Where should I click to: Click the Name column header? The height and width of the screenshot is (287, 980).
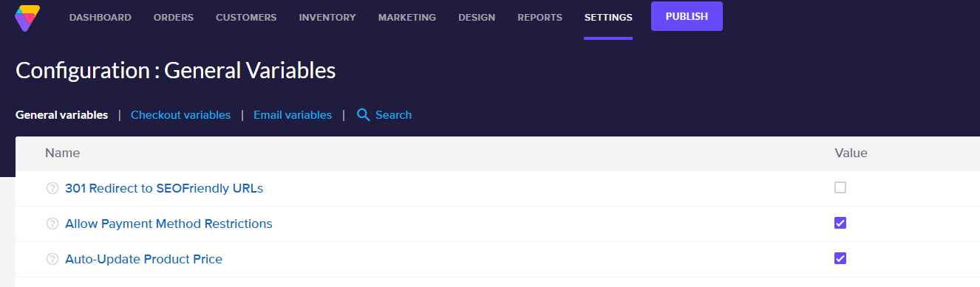click(x=62, y=153)
